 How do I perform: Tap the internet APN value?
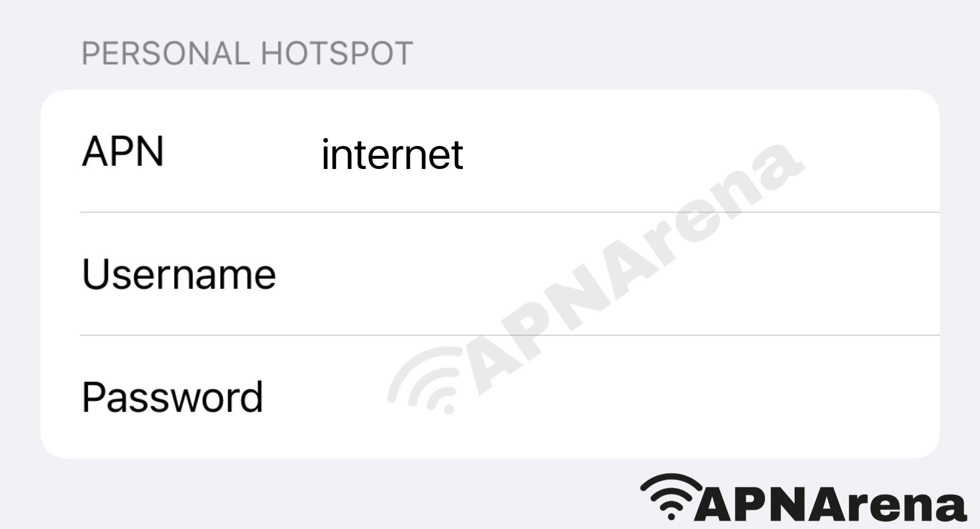[391, 153]
